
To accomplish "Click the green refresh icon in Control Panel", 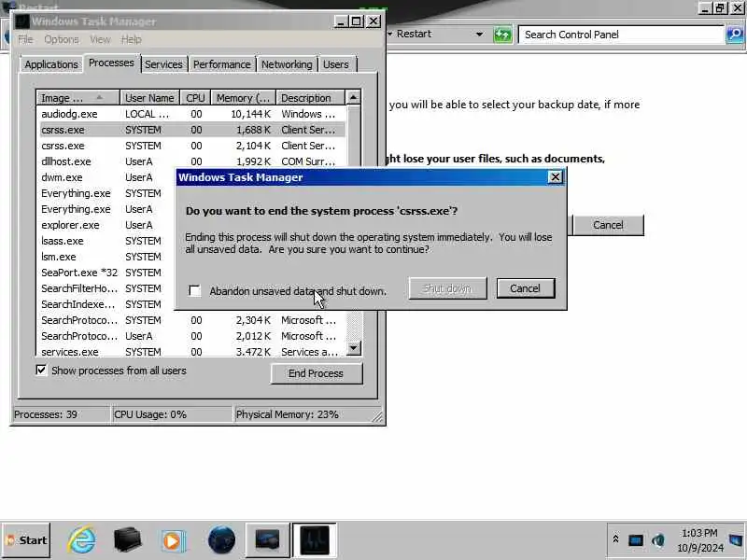I will (x=502, y=35).
